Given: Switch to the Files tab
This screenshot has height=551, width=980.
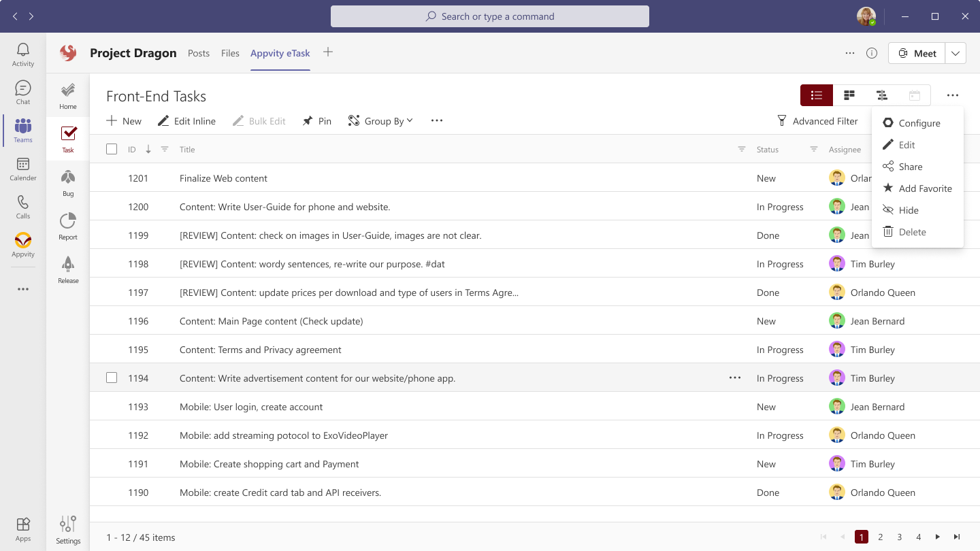Looking at the screenshot, I should tap(230, 53).
